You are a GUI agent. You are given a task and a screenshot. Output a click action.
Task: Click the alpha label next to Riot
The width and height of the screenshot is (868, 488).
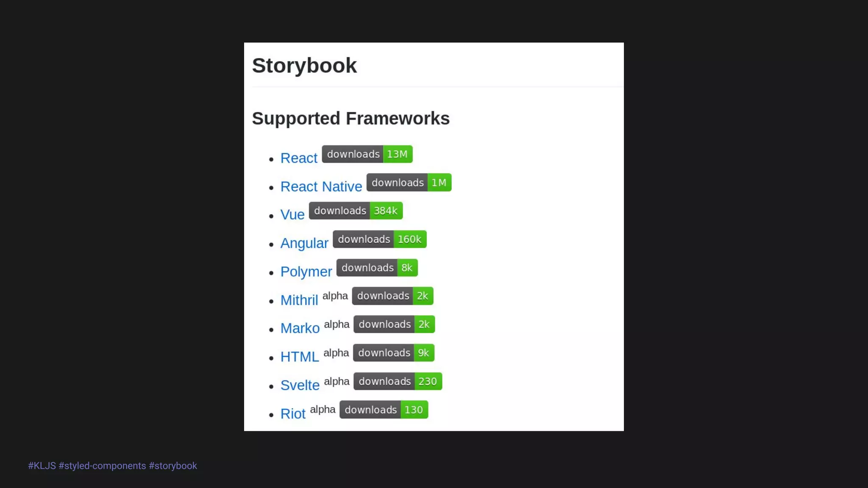click(323, 410)
